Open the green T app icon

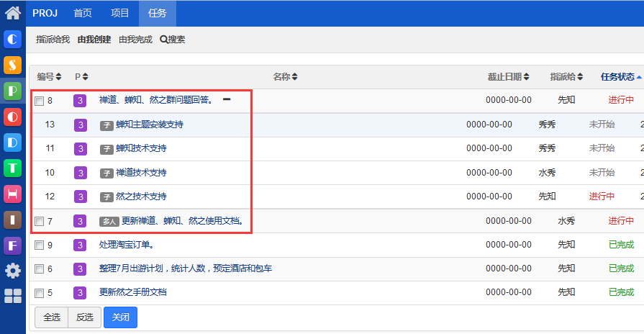(x=13, y=168)
